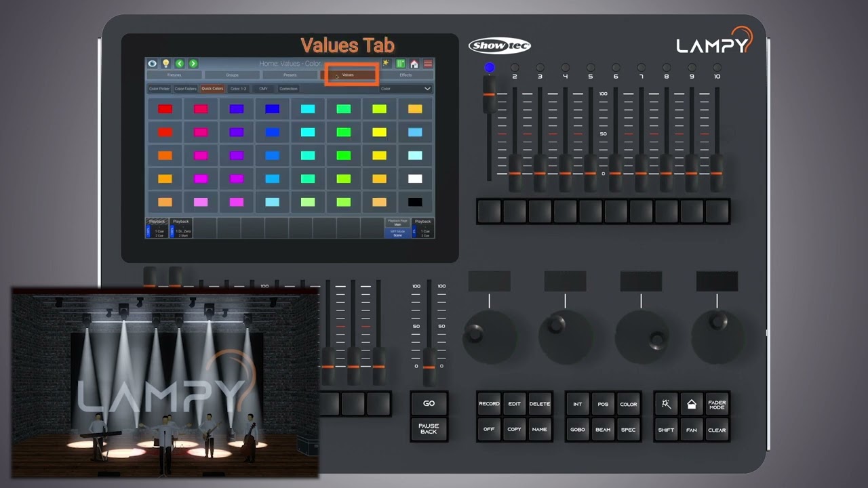Viewport: 868px width, 488px height.
Task: Hit the SHIFT key
Action: pyautogui.click(x=666, y=430)
